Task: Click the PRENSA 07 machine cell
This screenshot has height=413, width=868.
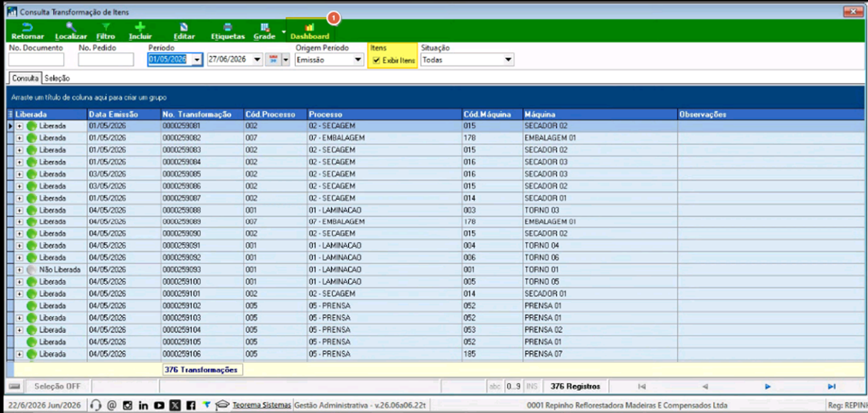Action: [x=600, y=354]
